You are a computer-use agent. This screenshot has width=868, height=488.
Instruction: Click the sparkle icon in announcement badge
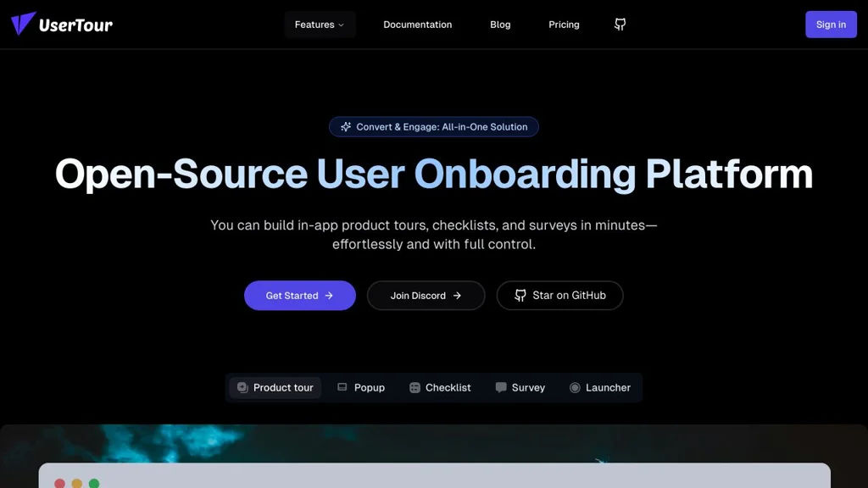(346, 127)
